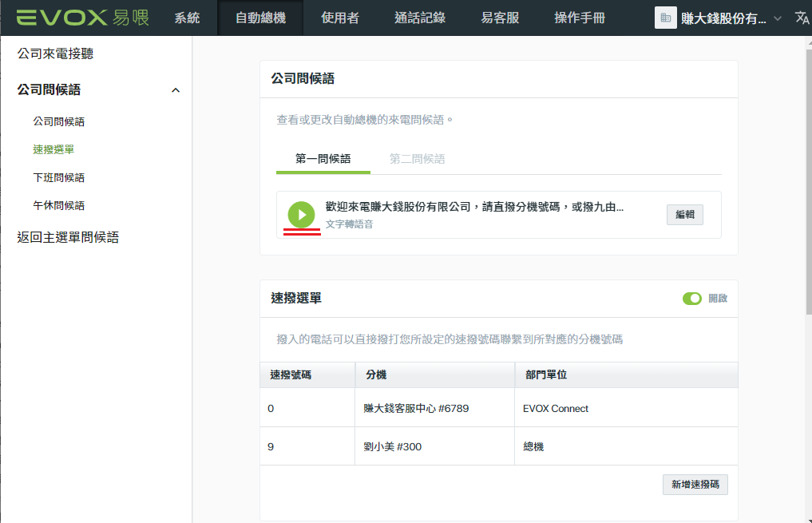The height and width of the screenshot is (523, 812).
Task: Open the 操作手冊 menu
Action: 580,18
